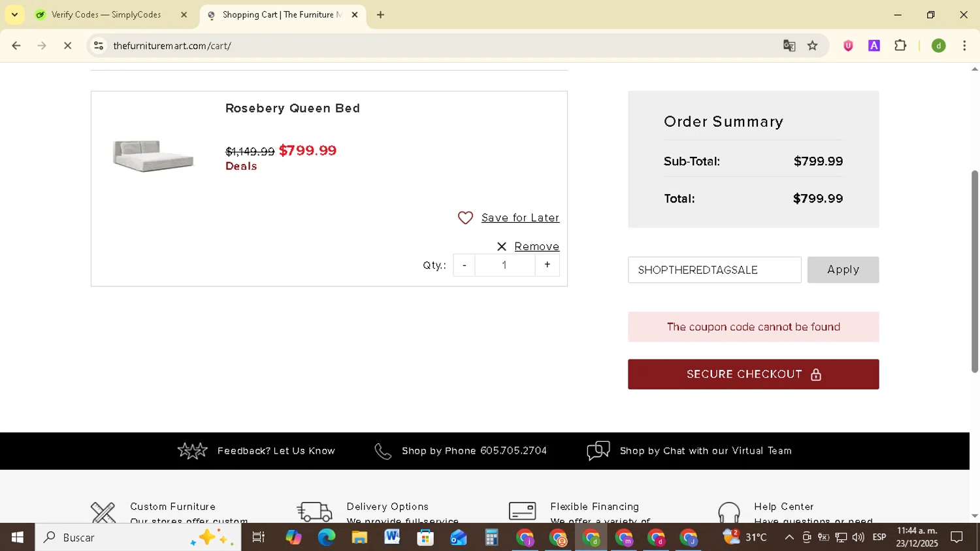The width and height of the screenshot is (980, 551).
Task: Show hidden system tray icons
Action: pyautogui.click(x=789, y=537)
